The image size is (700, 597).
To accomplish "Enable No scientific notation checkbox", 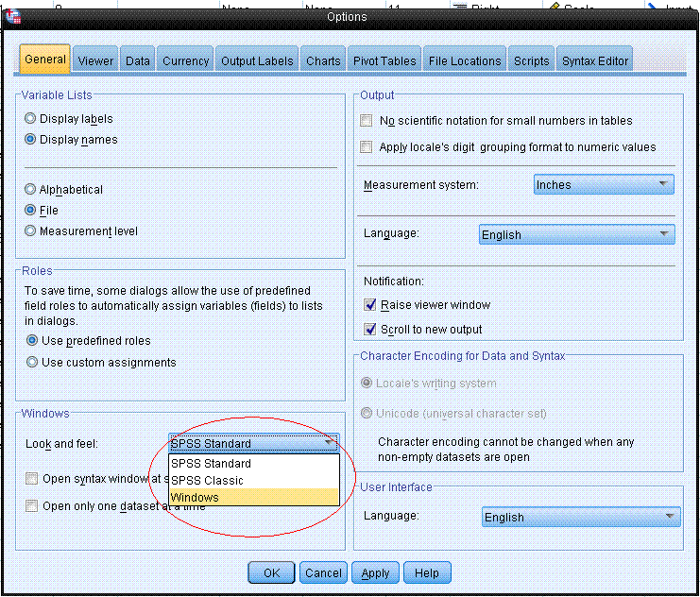I will click(x=367, y=121).
